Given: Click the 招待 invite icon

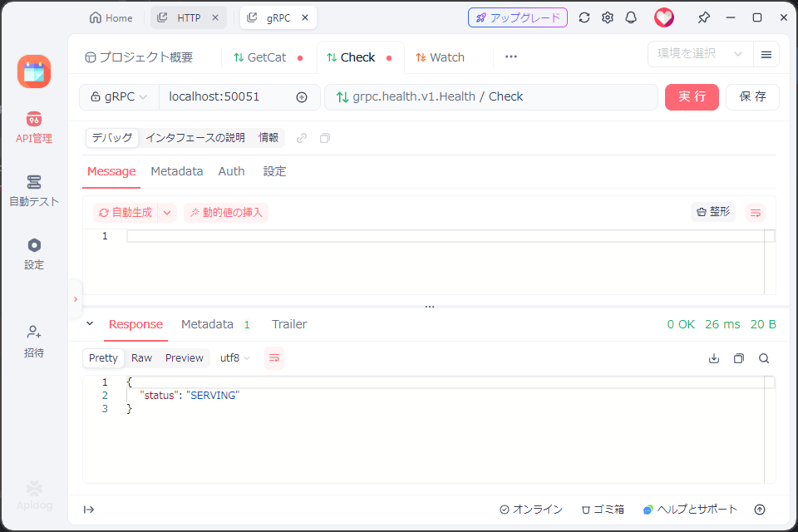Looking at the screenshot, I should (33, 341).
